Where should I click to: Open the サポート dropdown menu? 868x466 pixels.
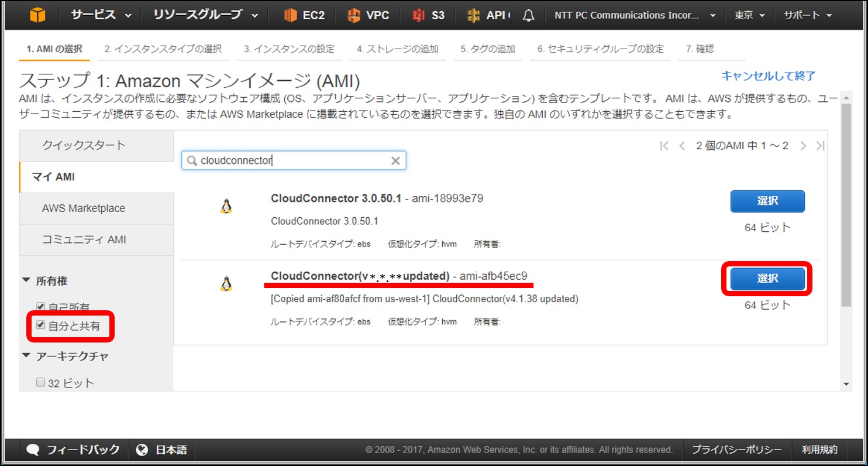(x=808, y=15)
